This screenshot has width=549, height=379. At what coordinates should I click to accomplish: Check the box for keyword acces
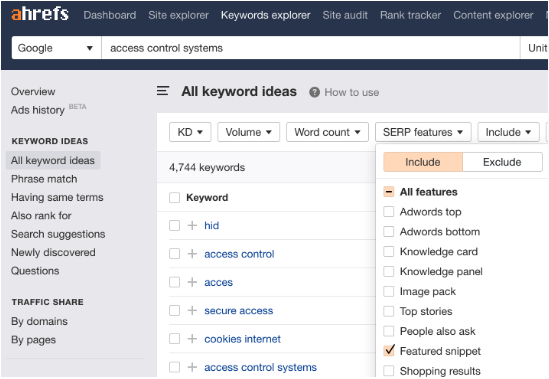click(174, 282)
